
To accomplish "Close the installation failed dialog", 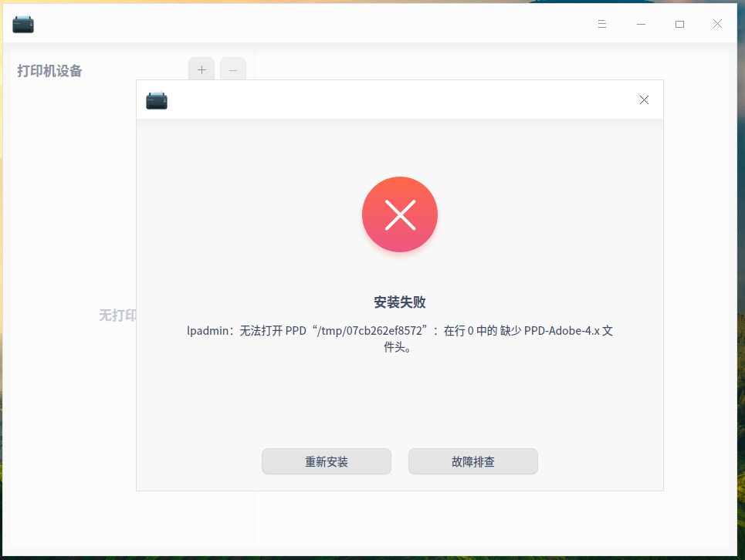I will point(644,100).
